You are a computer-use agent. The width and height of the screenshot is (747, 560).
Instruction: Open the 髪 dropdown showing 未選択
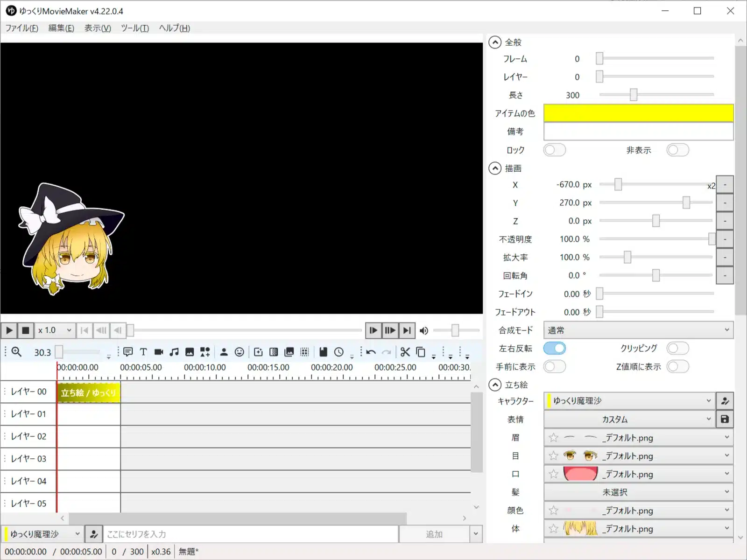(638, 492)
